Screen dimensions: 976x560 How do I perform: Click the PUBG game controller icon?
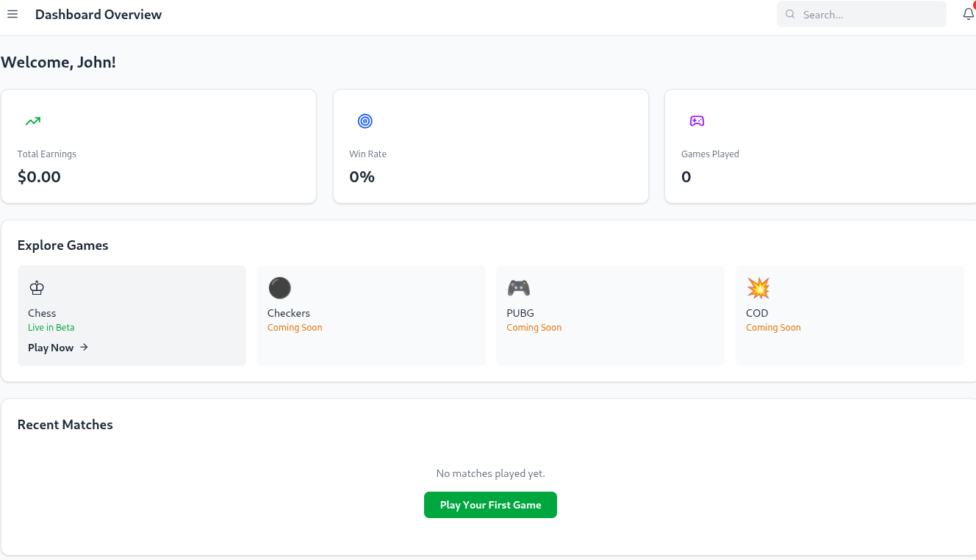[518, 288]
